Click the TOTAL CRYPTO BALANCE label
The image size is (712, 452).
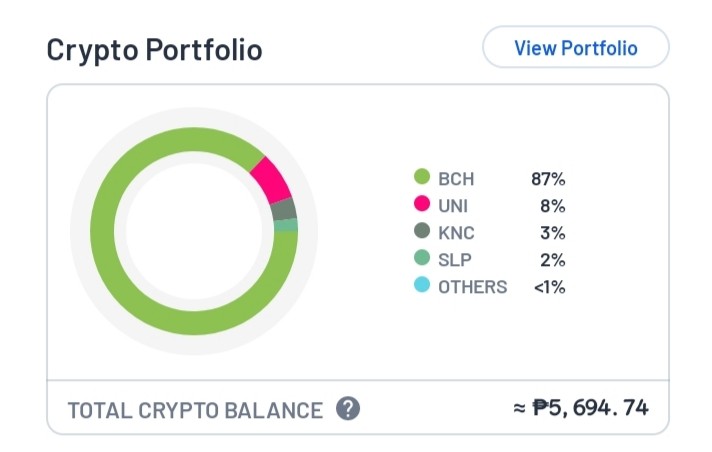[x=195, y=410]
